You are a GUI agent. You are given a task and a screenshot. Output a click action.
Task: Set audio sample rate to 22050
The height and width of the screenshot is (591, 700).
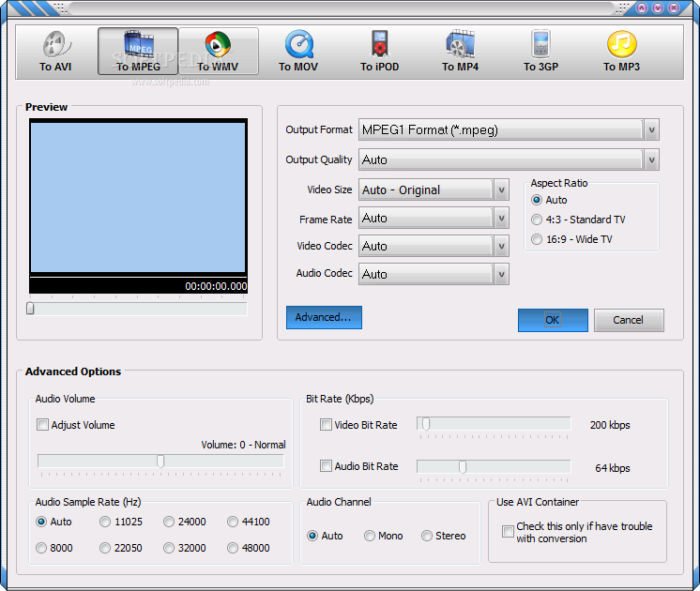click(105, 548)
